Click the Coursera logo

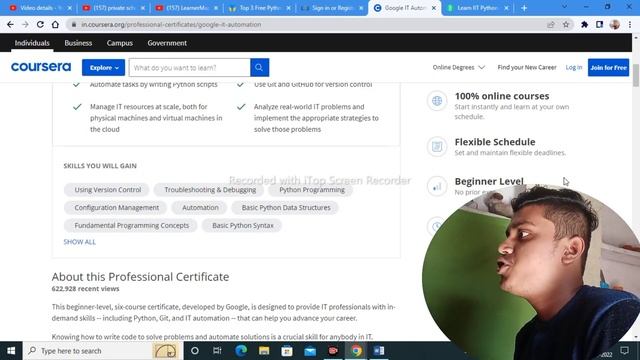coord(41,67)
